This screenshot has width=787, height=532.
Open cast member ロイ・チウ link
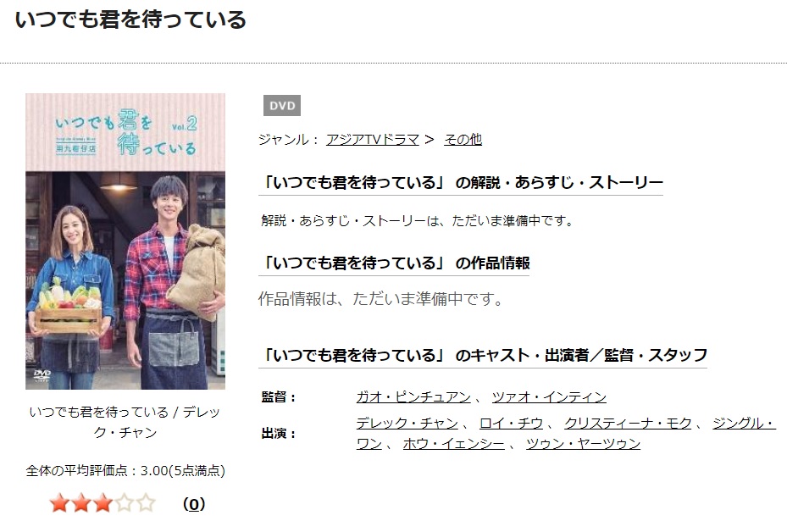(511, 423)
